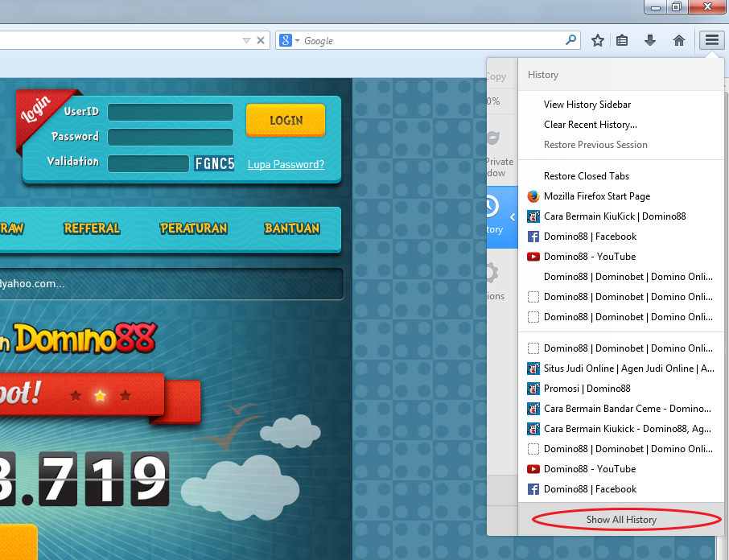The image size is (729, 560).
Task: Open last Domino88 | Facebook history entry
Action: (x=621, y=489)
